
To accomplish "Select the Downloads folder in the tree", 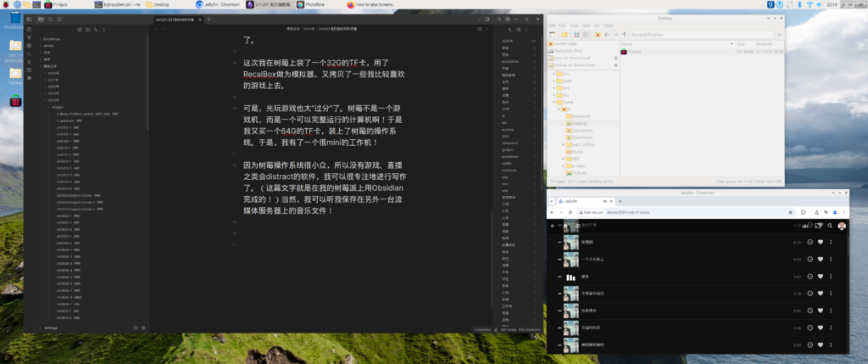I will tap(581, 137).
